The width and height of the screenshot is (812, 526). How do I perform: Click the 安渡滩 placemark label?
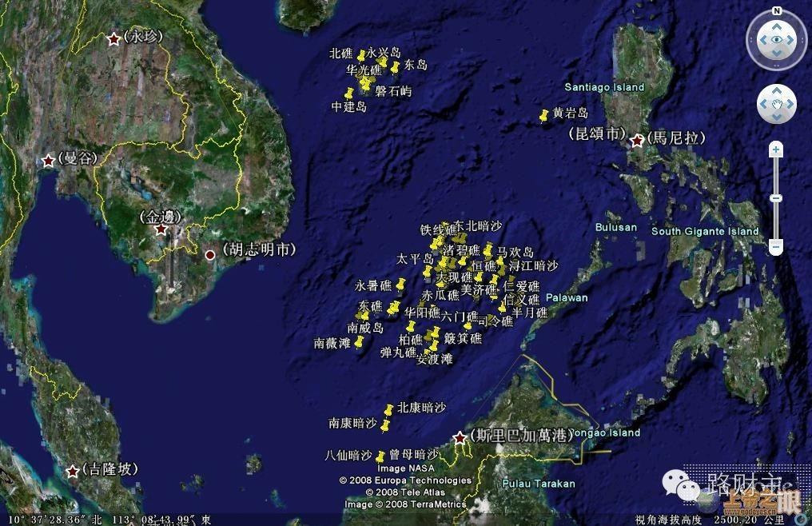click(435, 359)
